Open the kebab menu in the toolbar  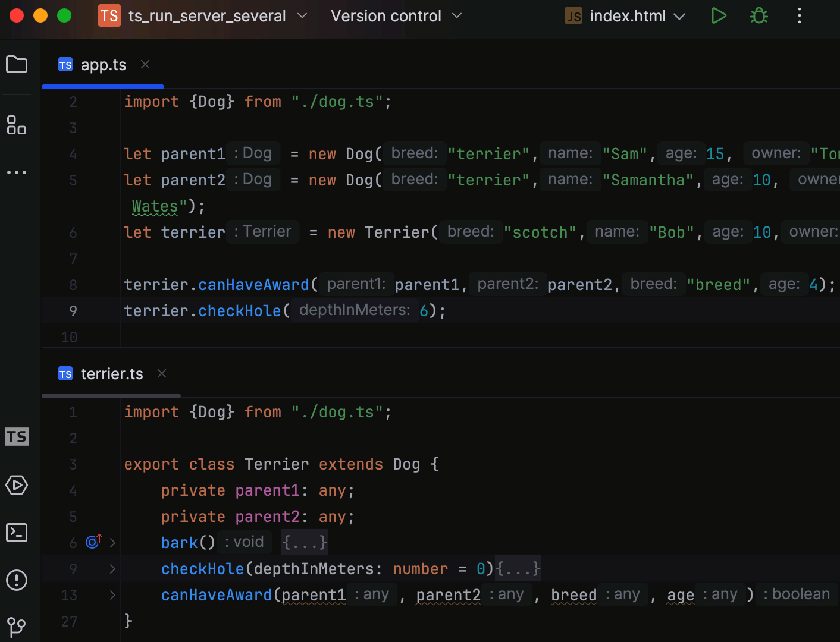pyautogui.click(x=799, y=15)
